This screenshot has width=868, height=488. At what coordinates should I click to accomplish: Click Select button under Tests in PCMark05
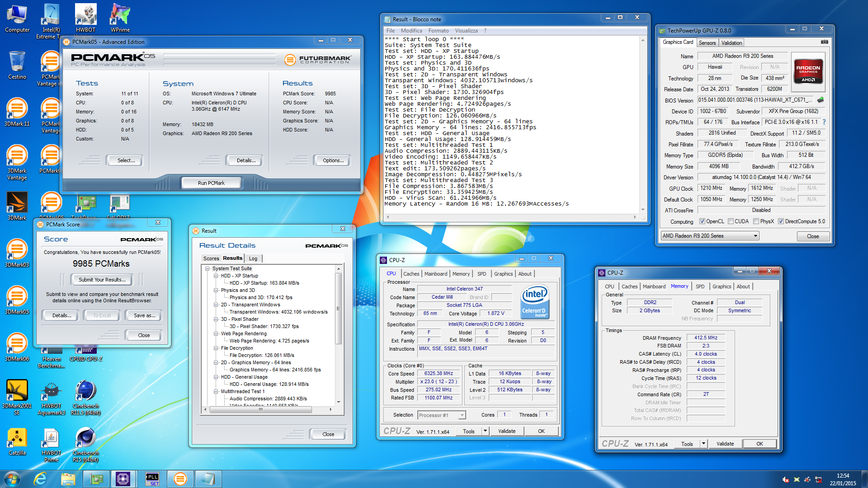126,160
